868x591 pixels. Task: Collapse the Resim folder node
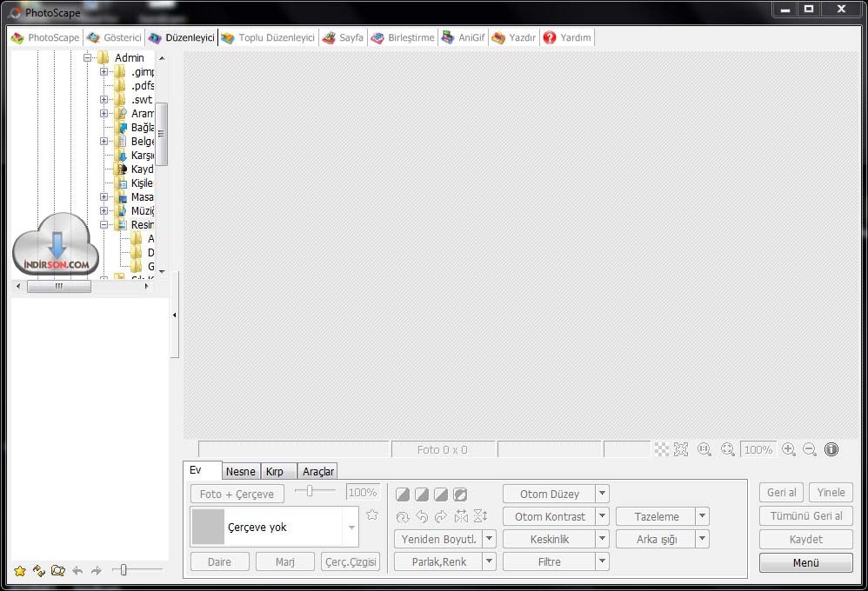103,225
